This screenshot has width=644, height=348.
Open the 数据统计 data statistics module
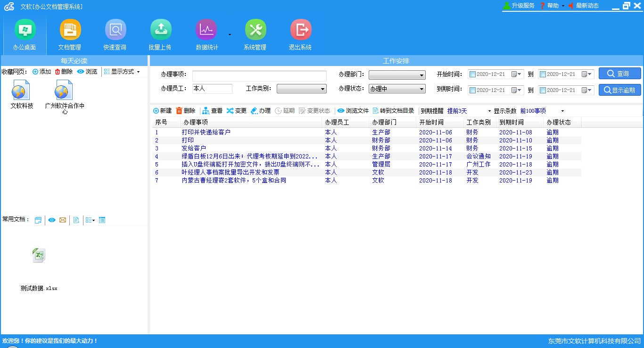(x=206, y=35)
